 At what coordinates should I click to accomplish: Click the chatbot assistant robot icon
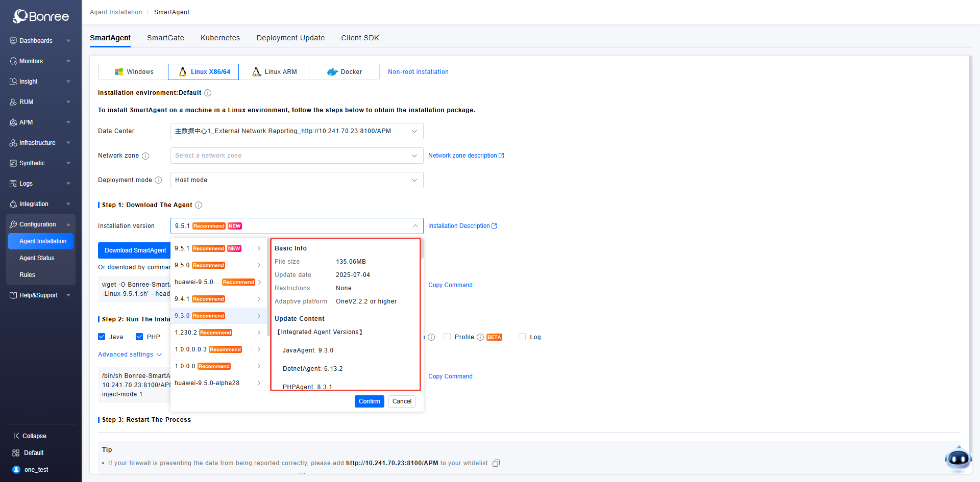(x=958, y=459)
